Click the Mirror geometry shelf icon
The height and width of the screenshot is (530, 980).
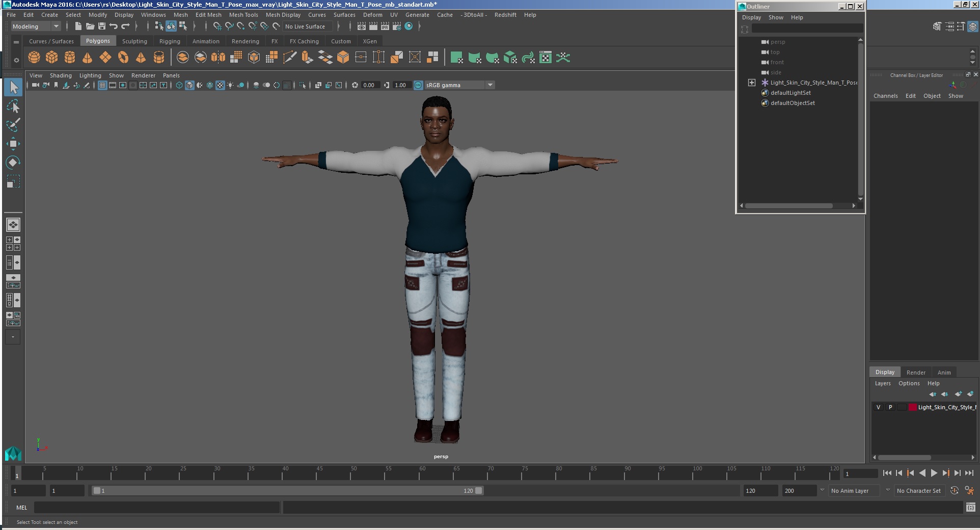tap(219, 58)
